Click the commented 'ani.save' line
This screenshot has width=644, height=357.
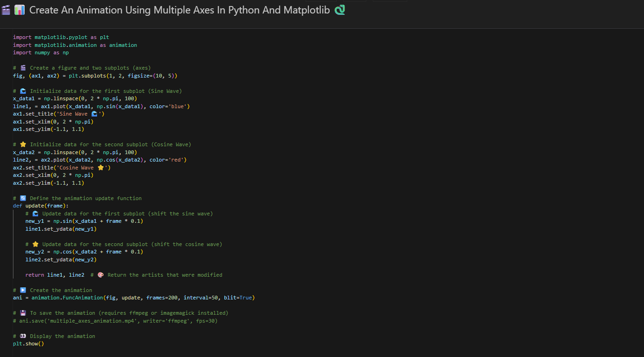[115, 321]
